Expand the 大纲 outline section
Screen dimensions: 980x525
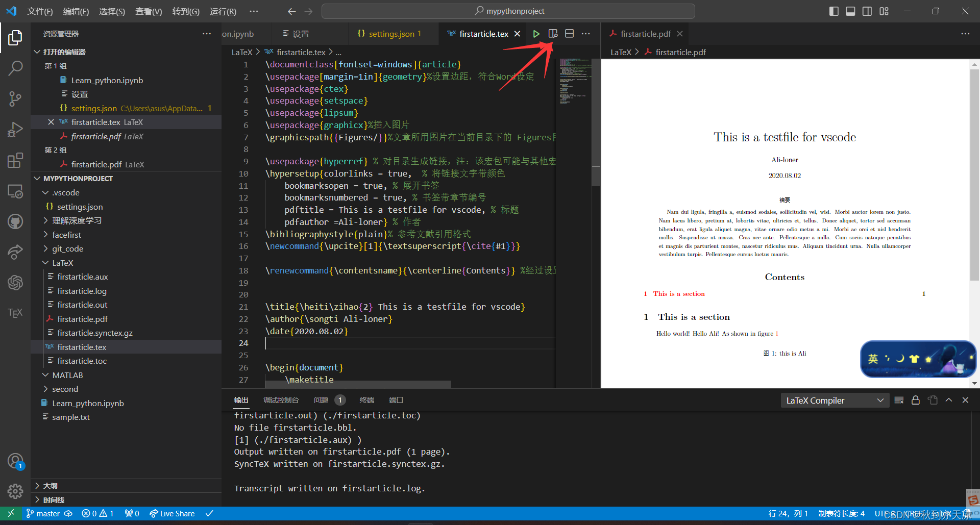pyautogui.click(x=126, y=486)
